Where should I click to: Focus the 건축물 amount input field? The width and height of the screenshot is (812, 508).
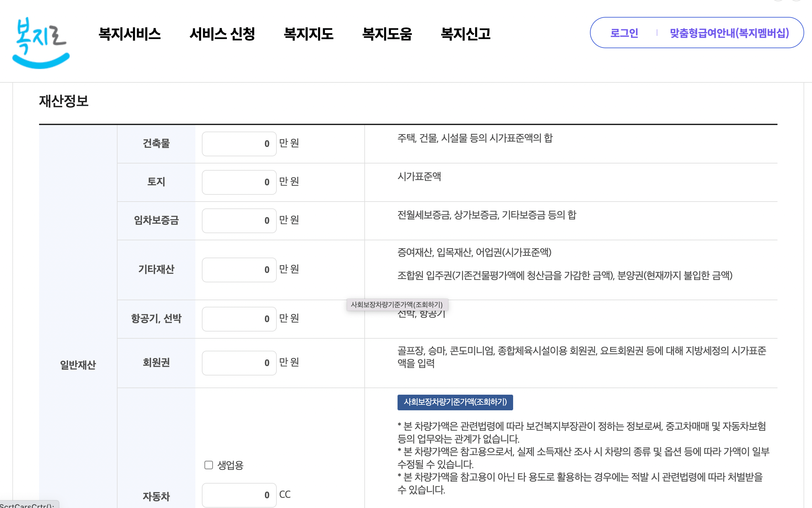[239, 144]
